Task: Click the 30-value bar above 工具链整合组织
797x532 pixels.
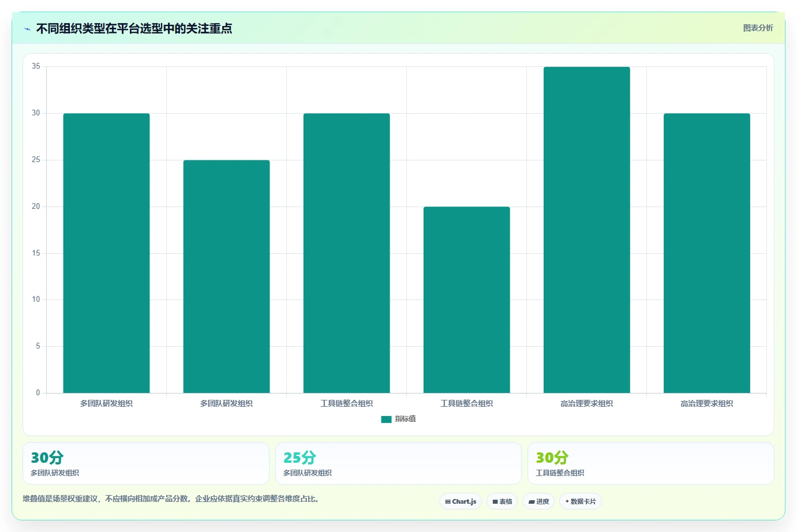Action: coord(347,253)
